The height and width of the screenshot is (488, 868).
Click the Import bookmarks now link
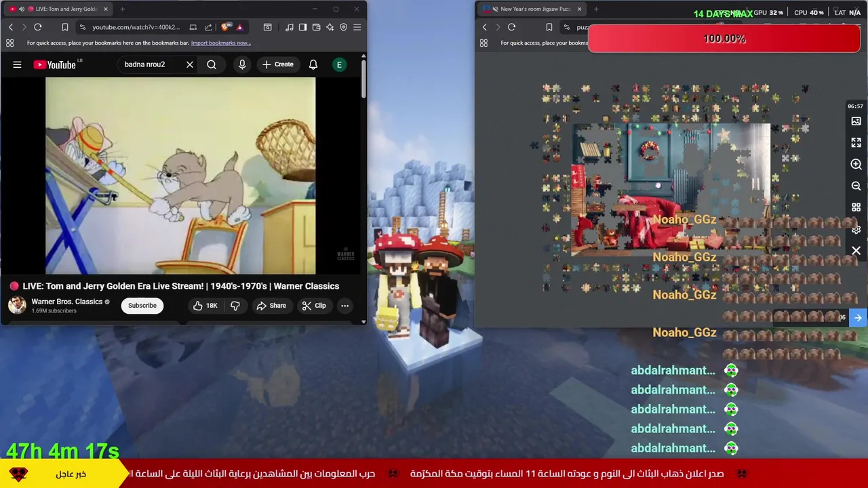(x=221, y=43)
